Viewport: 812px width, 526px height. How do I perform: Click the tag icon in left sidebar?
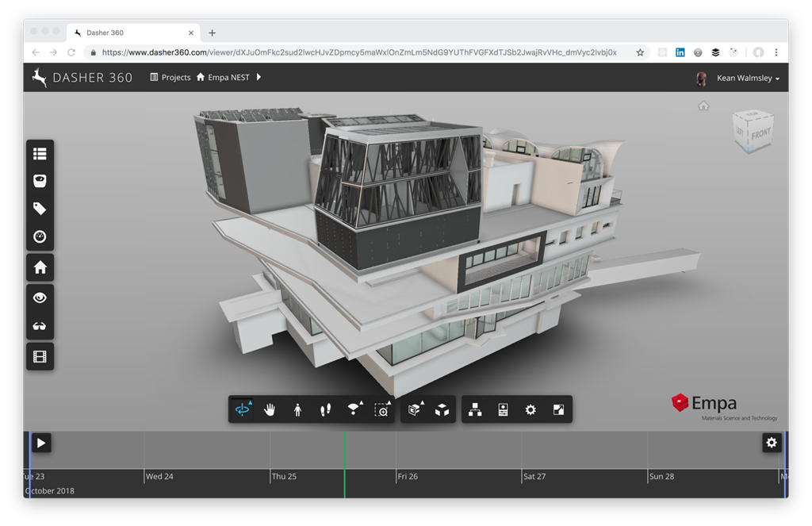(x=40, y=209)
